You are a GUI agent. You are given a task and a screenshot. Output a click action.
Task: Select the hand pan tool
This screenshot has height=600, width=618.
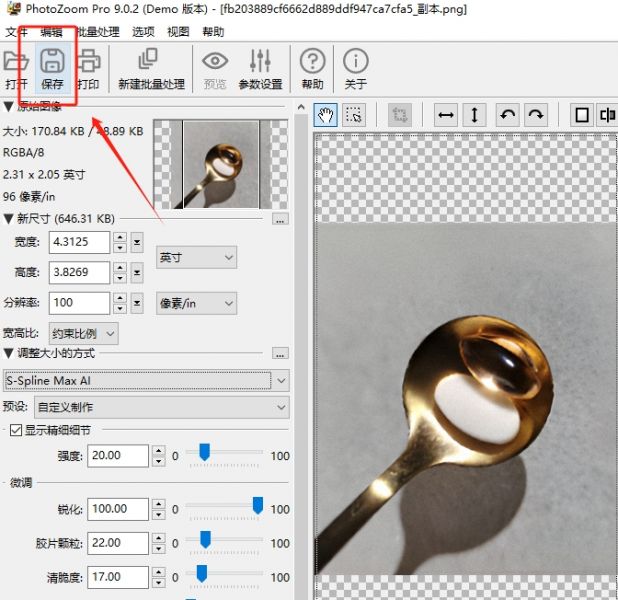pos(326,115)
